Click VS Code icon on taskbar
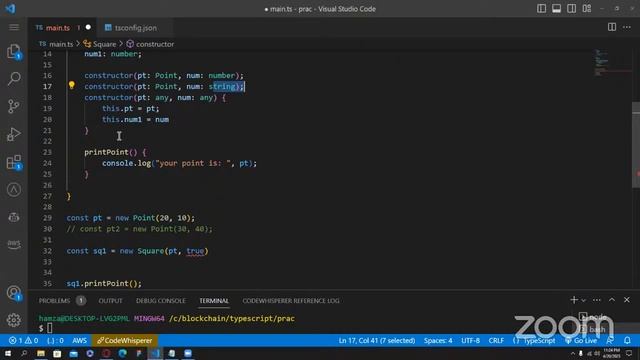Image resolution: width=640 pixels, height=360 pixels. pos(155,353)
